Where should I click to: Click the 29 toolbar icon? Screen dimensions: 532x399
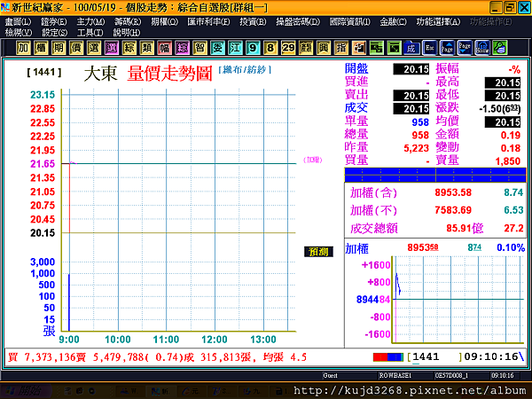tap(288, 48)
